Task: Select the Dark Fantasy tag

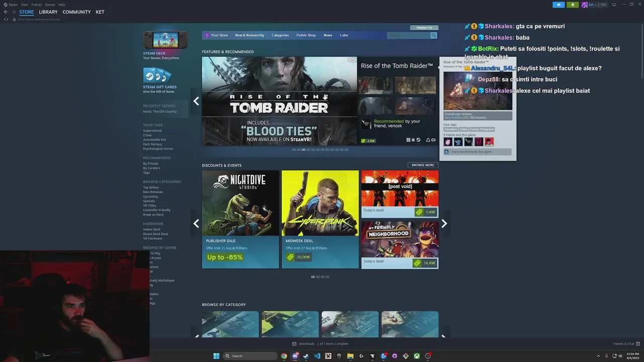Action: (152, 144)
